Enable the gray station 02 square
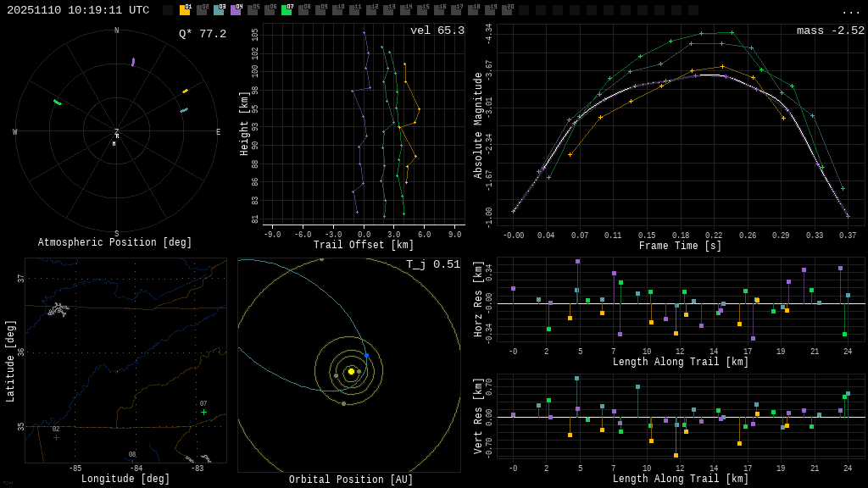868x488 pixels. pyautogui.click(x=202, y=10)
